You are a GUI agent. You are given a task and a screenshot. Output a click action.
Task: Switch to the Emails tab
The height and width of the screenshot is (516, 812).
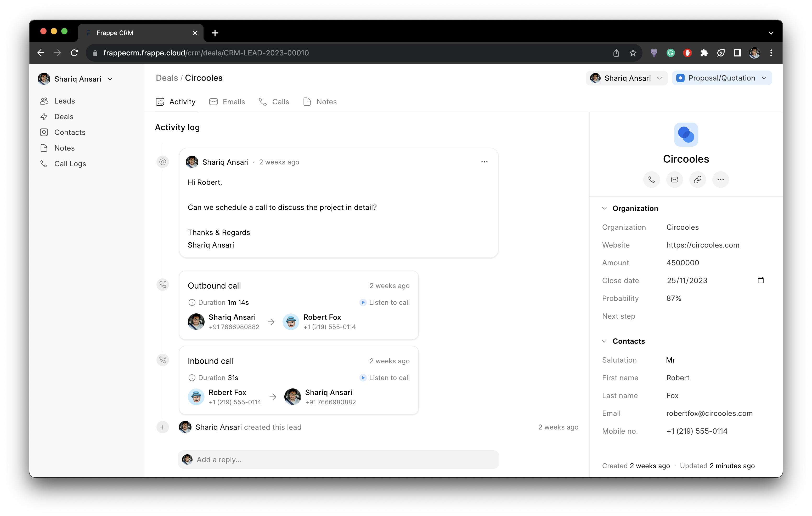point(233,102)
